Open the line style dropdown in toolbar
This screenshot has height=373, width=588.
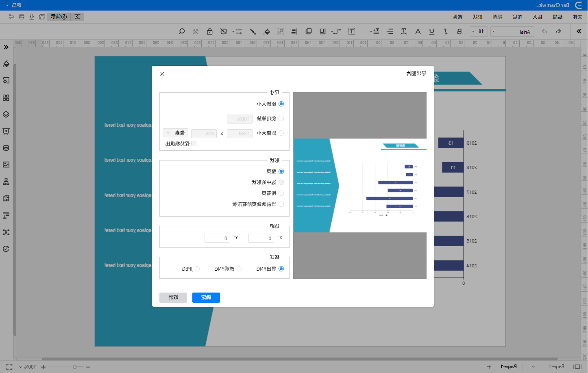point(237,31)
